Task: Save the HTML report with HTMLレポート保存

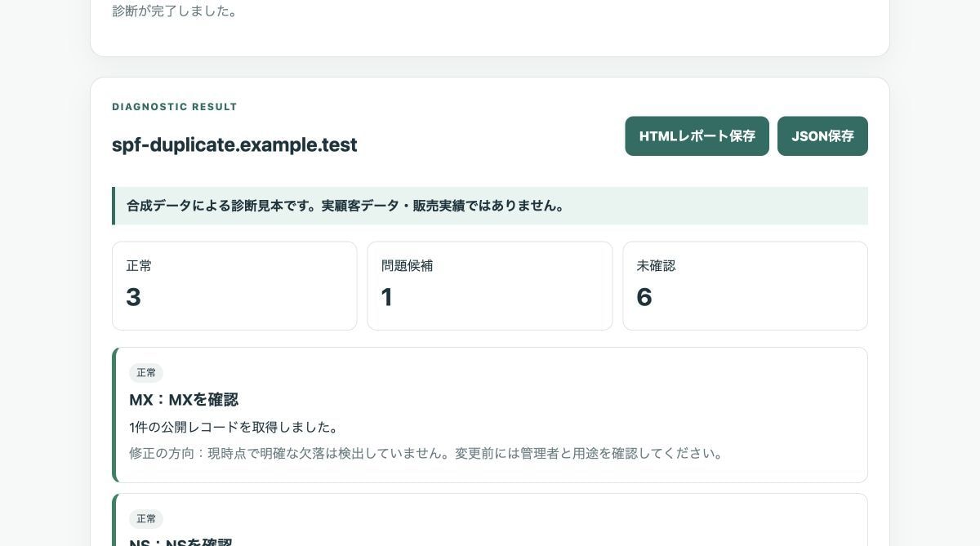Action: [697, 136]
